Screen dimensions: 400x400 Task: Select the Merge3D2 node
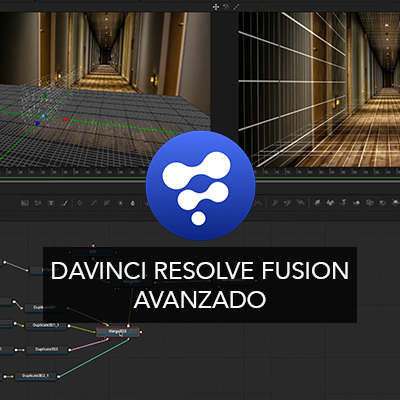click(x=118, y=332)
